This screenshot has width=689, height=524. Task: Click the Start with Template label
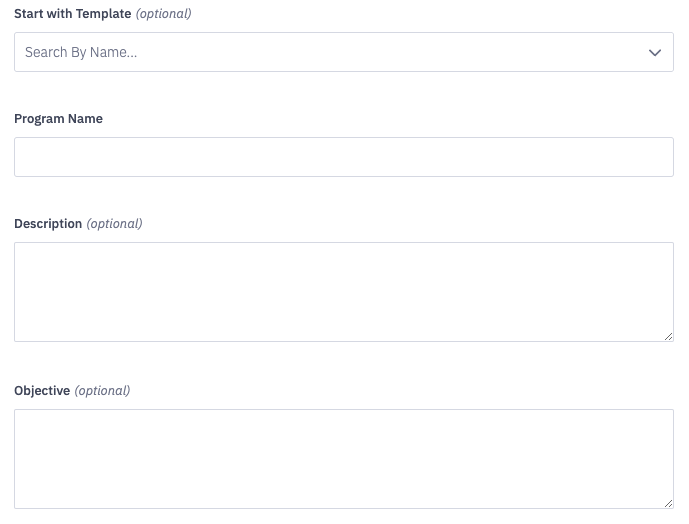(x=73, y=14)
